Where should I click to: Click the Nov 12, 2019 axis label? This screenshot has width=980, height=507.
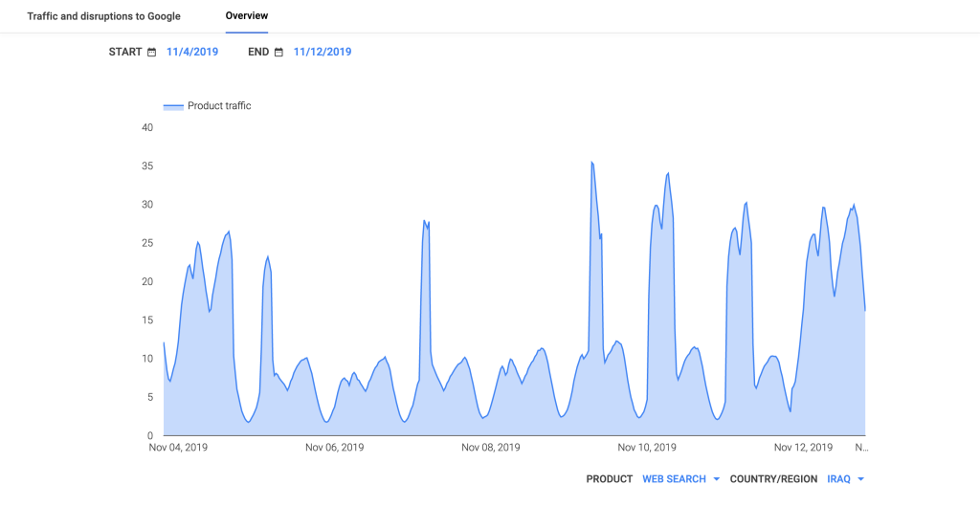(x=803, y=447)
